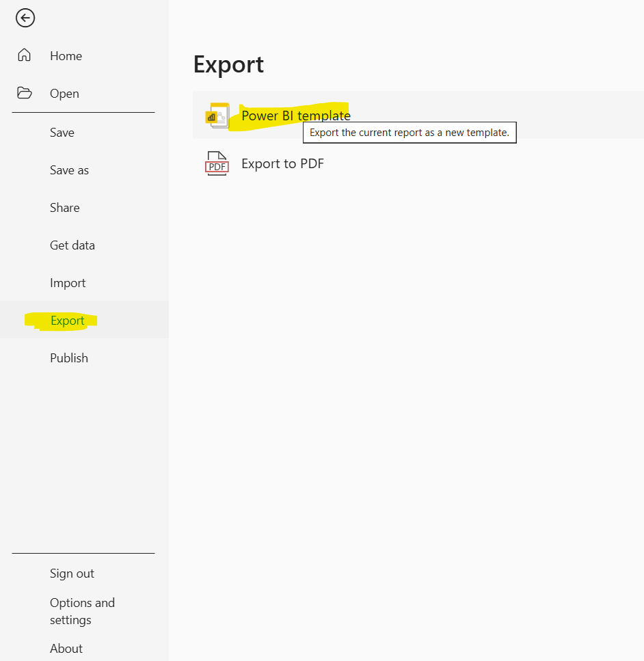
Task: Go to the Home menu label
Action: point(66,56)
